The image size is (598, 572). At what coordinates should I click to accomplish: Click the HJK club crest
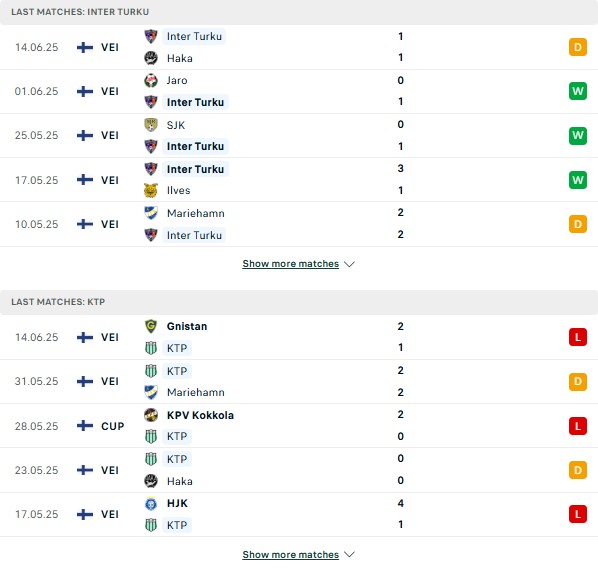click(x=151, y=503)
